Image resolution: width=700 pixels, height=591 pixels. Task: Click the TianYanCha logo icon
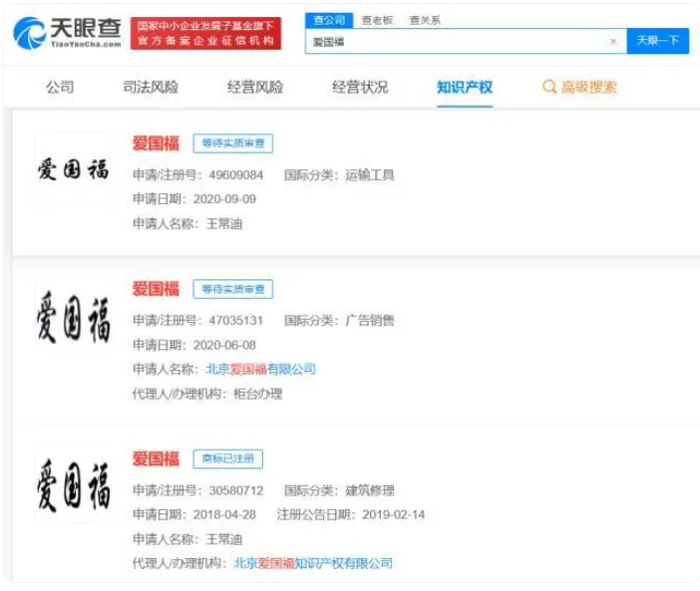[x=30, y=32]
